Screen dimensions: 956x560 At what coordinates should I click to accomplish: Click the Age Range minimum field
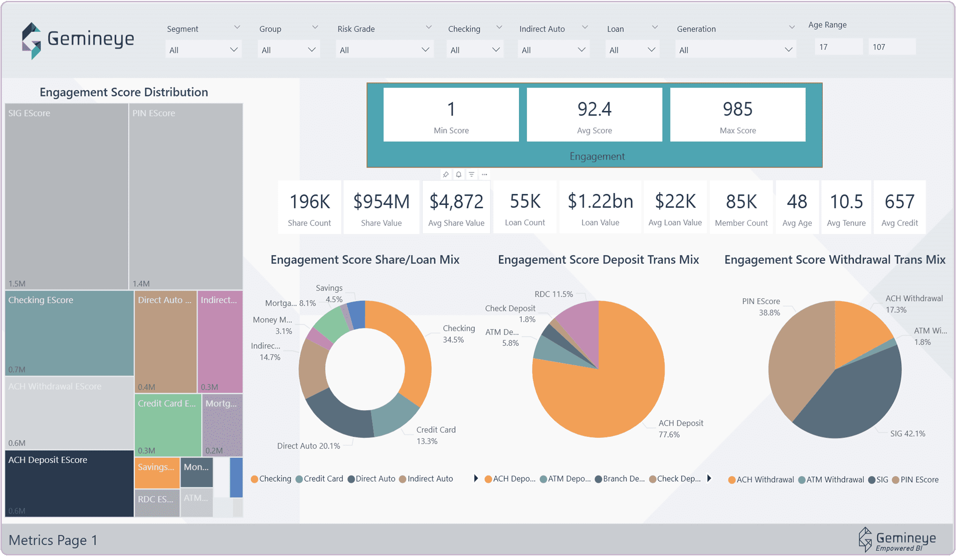coord(838,47)
